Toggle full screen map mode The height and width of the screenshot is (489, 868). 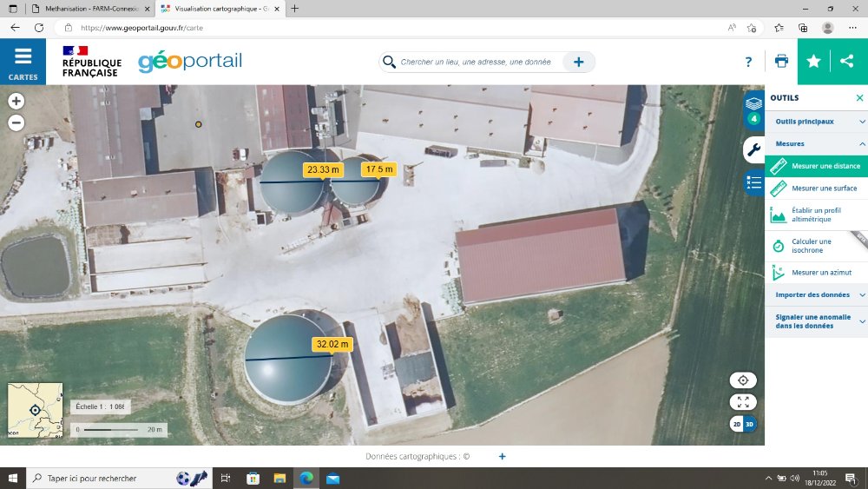tap(743, 402)
